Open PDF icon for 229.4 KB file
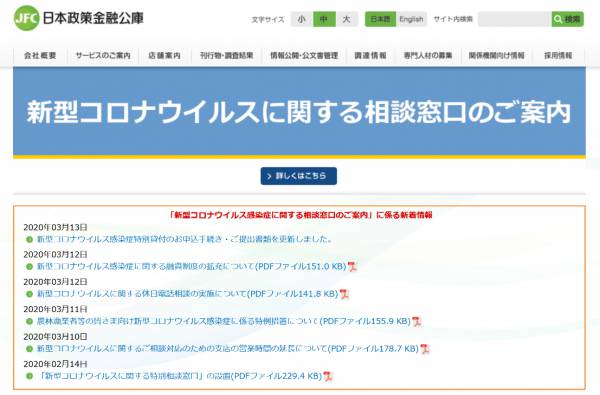 click(x=328, y=376)
